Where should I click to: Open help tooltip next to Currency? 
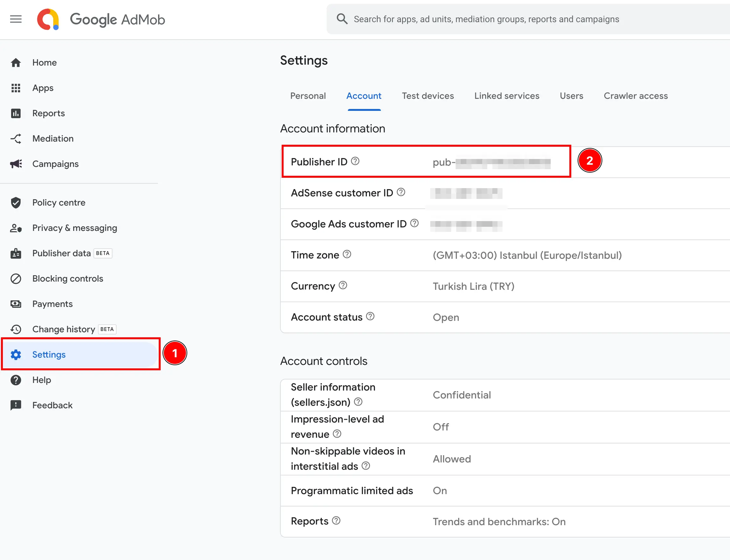click(x=343, y=285)
